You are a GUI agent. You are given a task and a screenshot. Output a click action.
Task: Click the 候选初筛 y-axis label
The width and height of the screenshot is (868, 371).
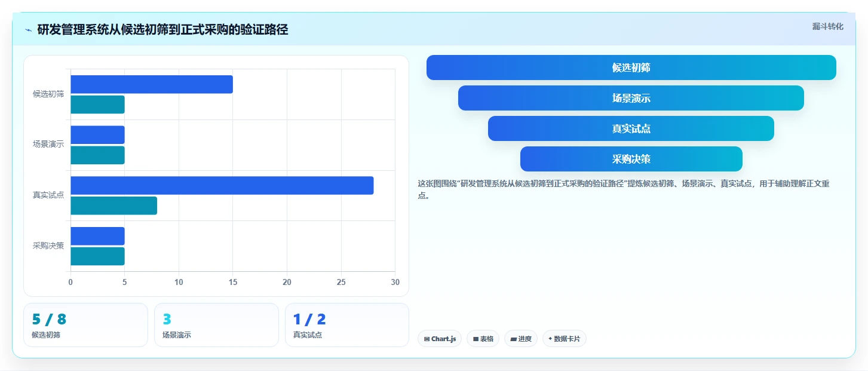(48, 94)
